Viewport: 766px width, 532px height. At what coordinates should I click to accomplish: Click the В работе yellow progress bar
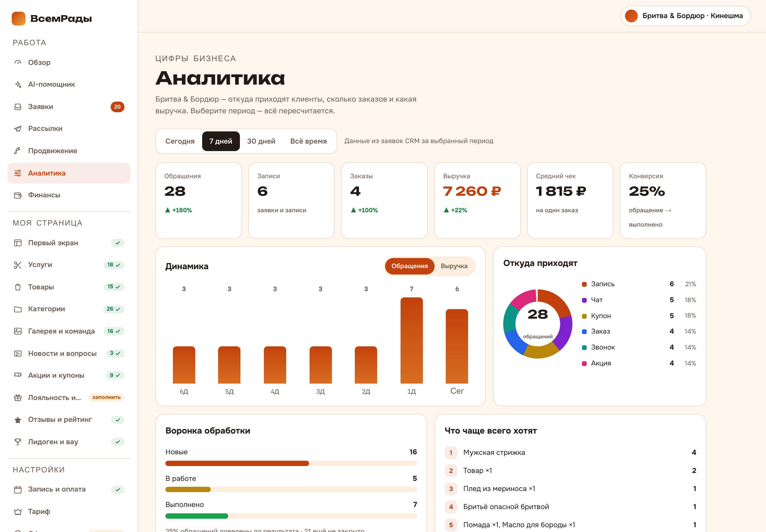pos(188,489)
